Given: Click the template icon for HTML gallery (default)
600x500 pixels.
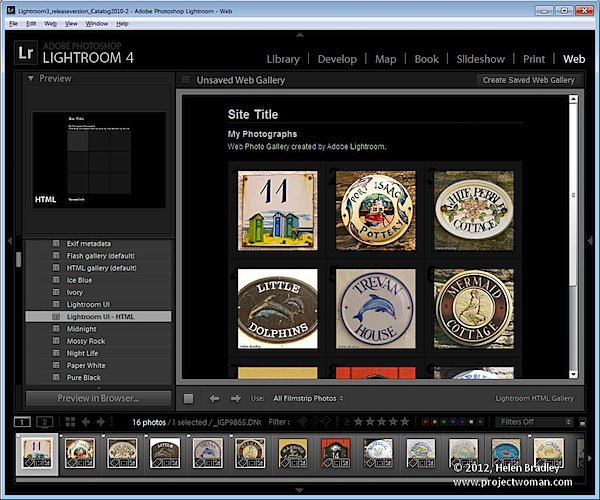Looking at the screenshot, I should coord(56,268).
